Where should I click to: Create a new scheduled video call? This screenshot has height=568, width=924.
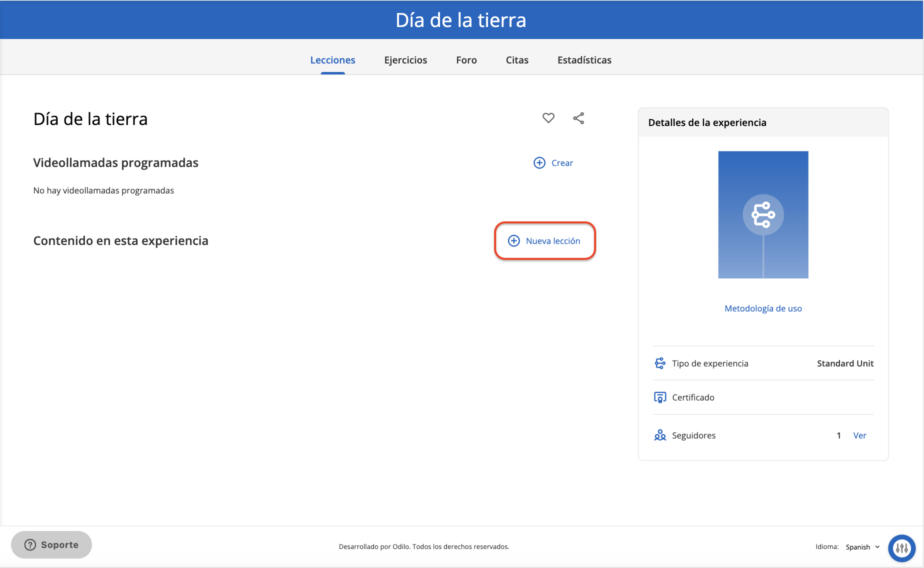pyautogui.click(x=553, y=163)
